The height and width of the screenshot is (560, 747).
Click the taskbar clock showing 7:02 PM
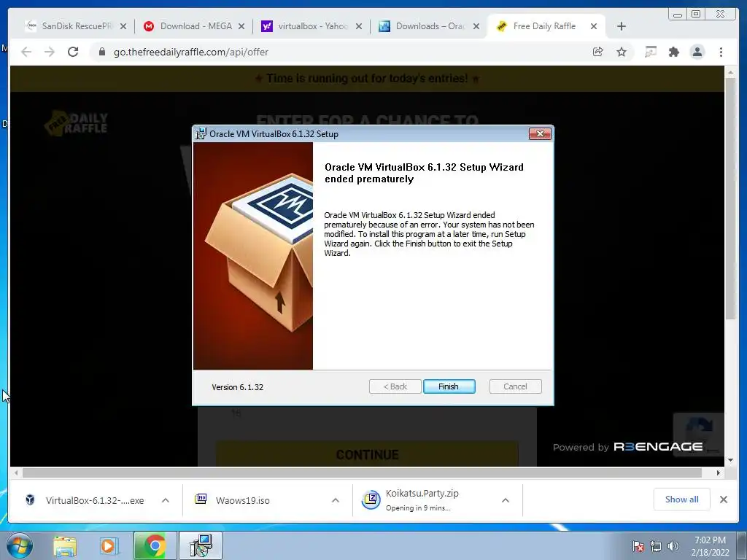pos(710,545)
